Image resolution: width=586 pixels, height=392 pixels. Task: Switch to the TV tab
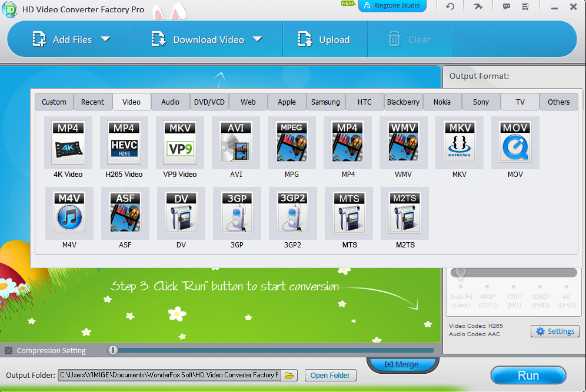click(520, 102)
